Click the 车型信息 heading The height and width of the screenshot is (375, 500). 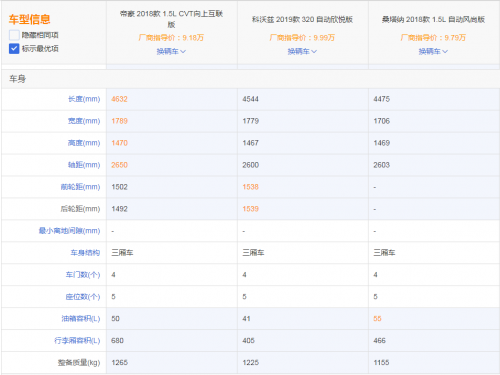[29, 19]
